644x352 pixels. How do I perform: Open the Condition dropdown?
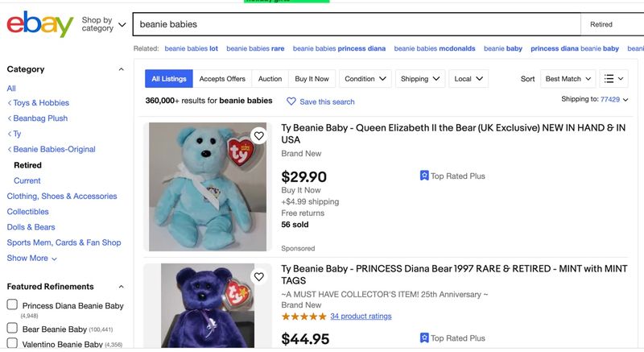point(365,79)
